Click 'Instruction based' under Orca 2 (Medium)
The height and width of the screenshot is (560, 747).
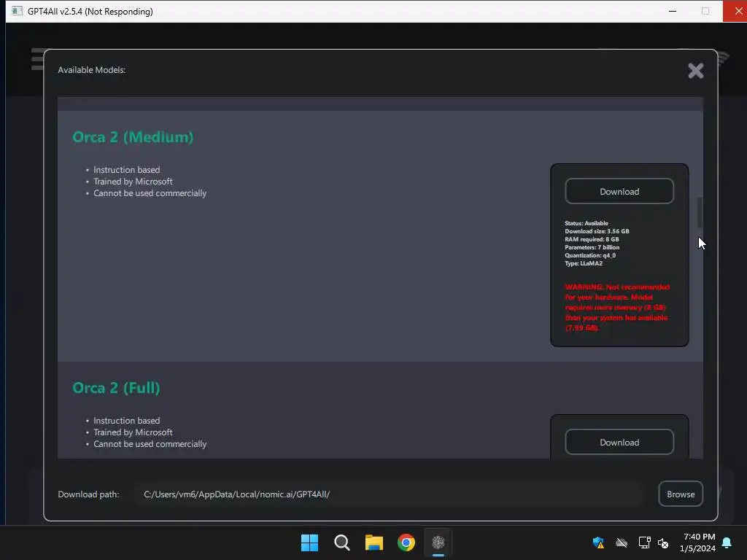(x=127, y=169)
